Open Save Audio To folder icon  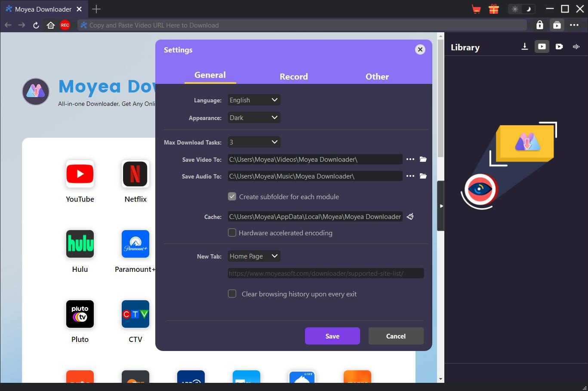[x=423, y=176]
